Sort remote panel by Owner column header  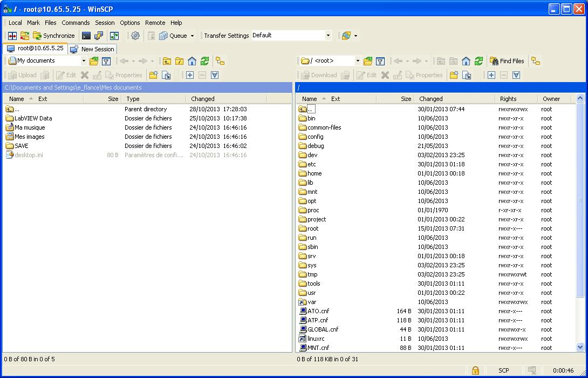pyautogui.click(x=553, y=99)
